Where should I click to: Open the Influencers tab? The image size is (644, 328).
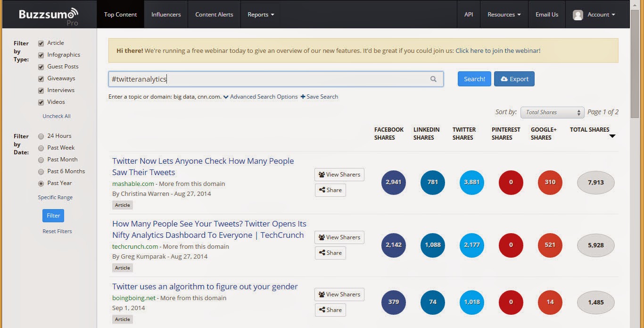click(166, 15)
